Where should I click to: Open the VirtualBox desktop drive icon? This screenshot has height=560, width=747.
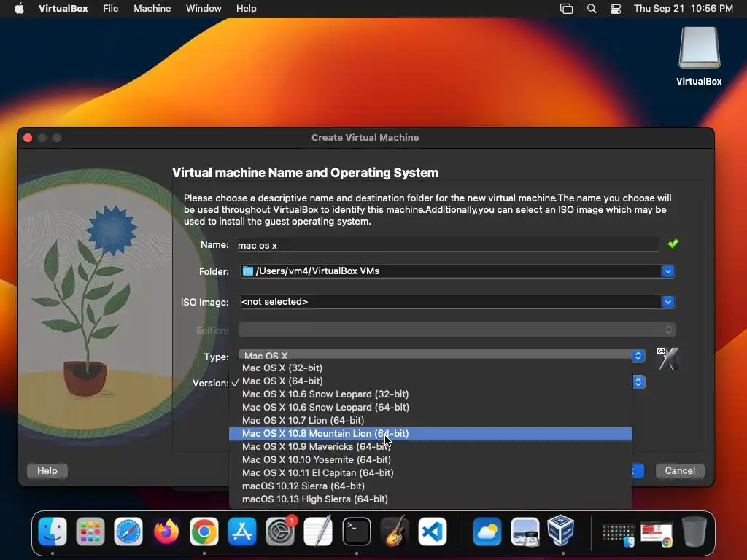point(699,48)
